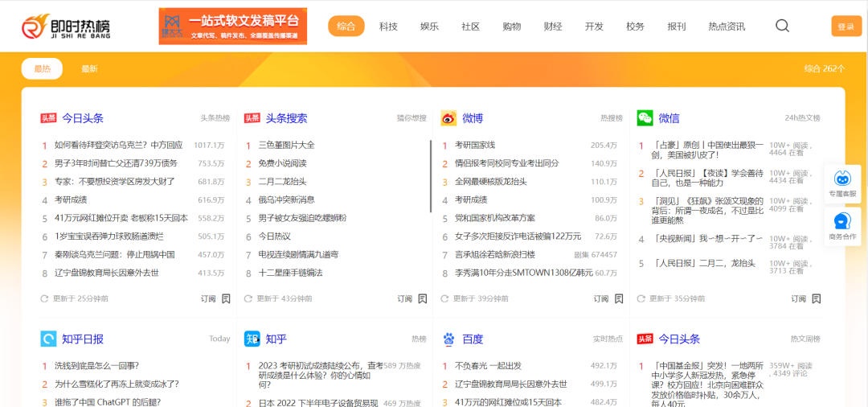Click the list icon beside 订阅 in 微信 card

tap(816, 298)
